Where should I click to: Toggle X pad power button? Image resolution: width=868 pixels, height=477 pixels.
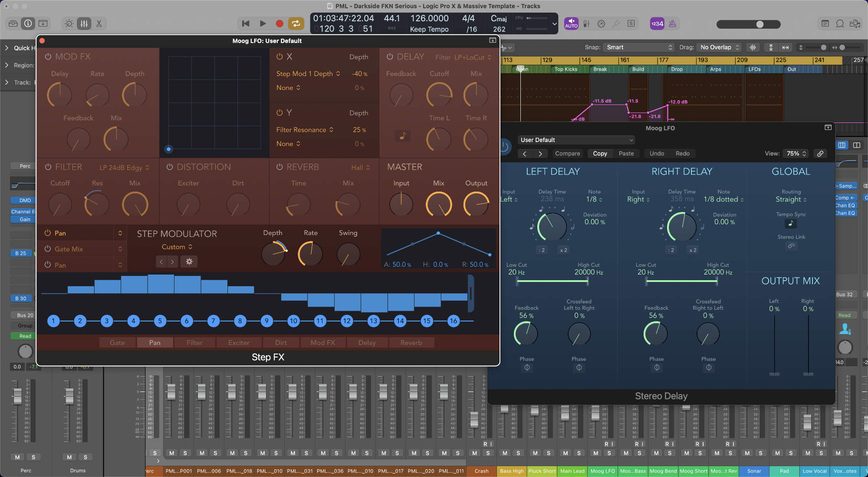pyautogui.click(x=279, y=56)
